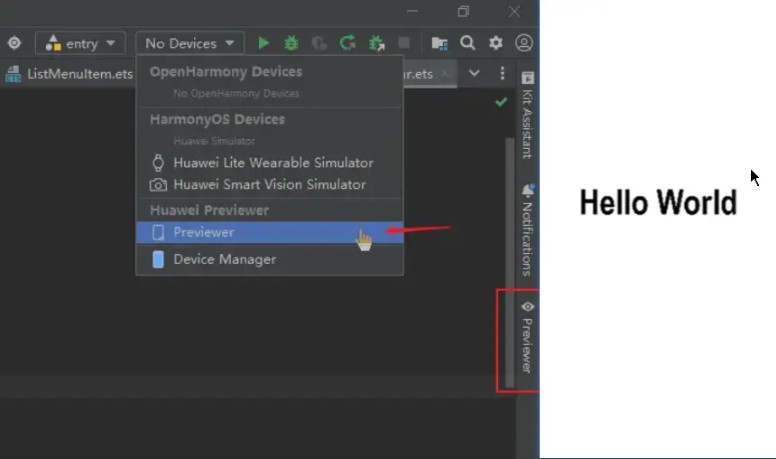The width and height of the screenshot is (776, 459).
Task: Open search with the magnifier icon
Action: click(468, 44)
